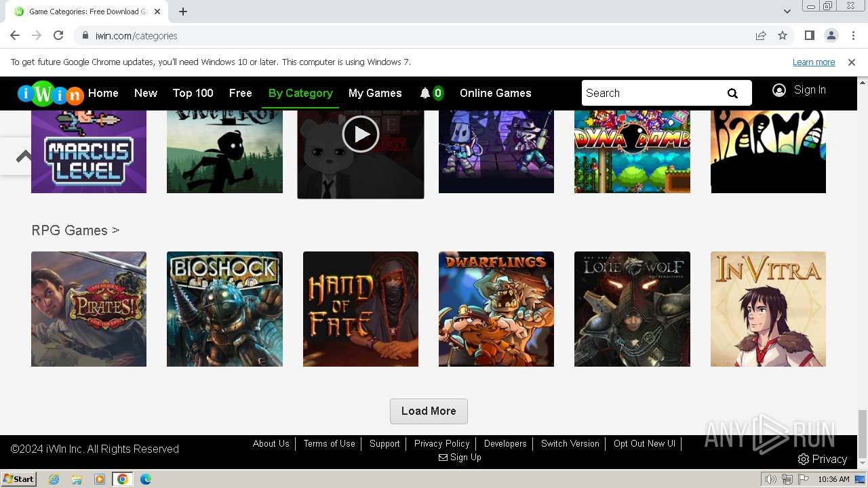View site information lock icon
Viewport: 868px width, 488px height.
pos(85,35)
